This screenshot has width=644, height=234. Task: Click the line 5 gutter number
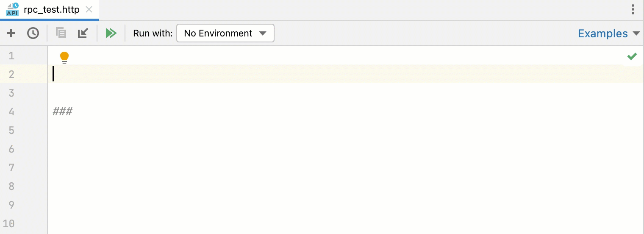pyautogui.click(x=11, y=130)
